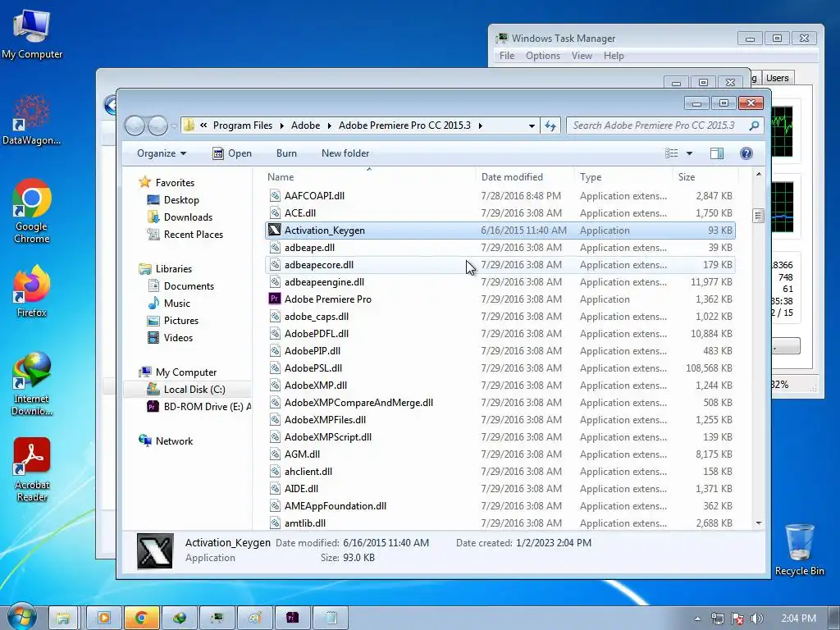Open Windows Media Player taskbar icon
Image resolution: width=840 pixels, height=630 pixels.
[103, 618]
